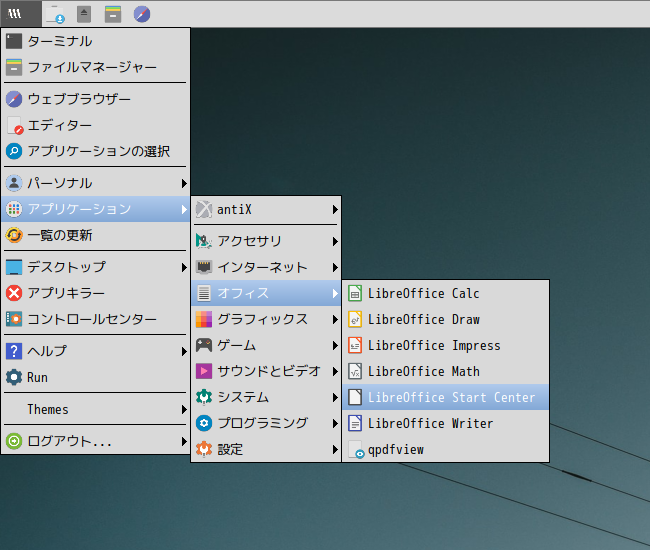Viewport: 650px width, 550px height.
Task: Expand the antiX submenu arrow
Action: (335, 210)
